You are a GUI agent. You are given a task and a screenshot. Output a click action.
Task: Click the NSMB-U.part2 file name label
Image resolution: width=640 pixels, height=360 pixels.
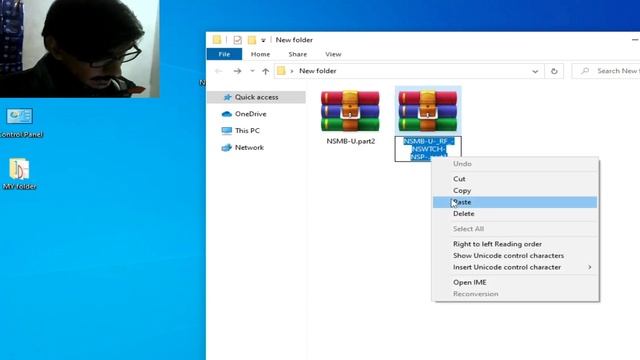(x=351, y=141)
